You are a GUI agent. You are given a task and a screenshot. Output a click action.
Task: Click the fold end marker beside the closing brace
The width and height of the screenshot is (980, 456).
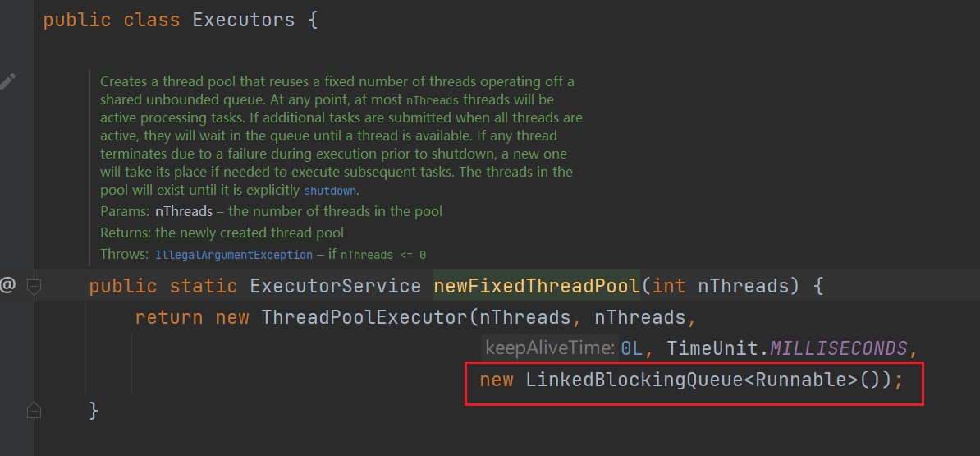pos(34,409)
